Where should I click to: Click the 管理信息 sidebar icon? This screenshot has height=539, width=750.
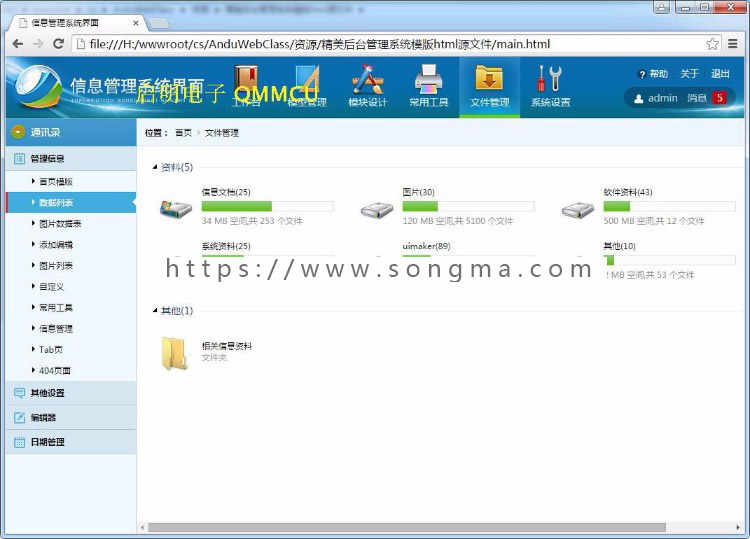tap(19, 158)
